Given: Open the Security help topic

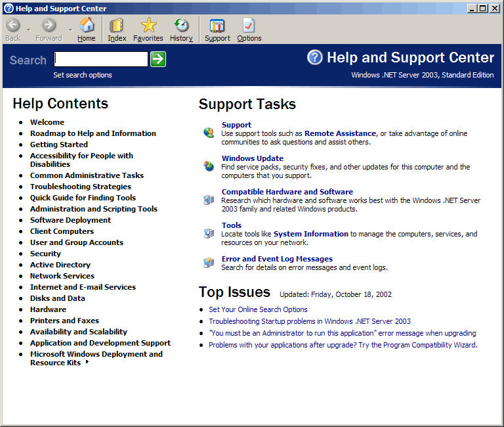Looking at the screenshot, I should coord(45,254).
